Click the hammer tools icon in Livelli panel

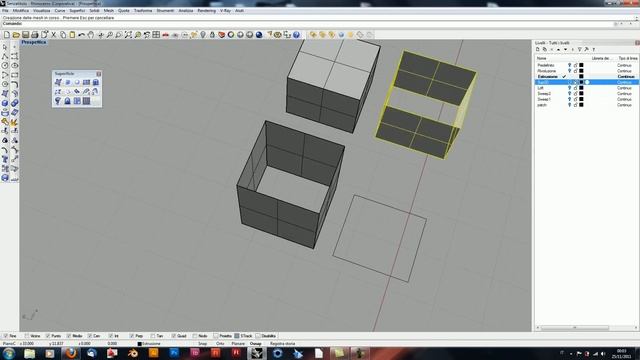click(587, 49)
